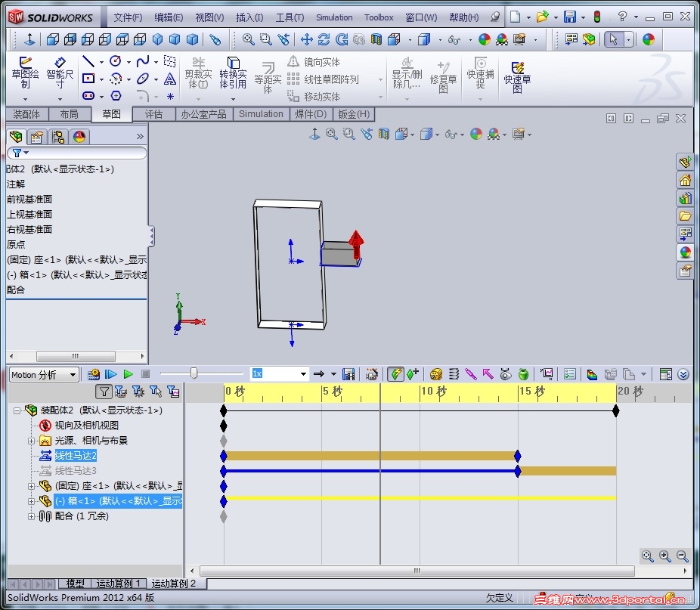This screenshot has height=610, width=700.
Task: Click the New document icon
Action: pyautogui.click(x=516, y=17)
